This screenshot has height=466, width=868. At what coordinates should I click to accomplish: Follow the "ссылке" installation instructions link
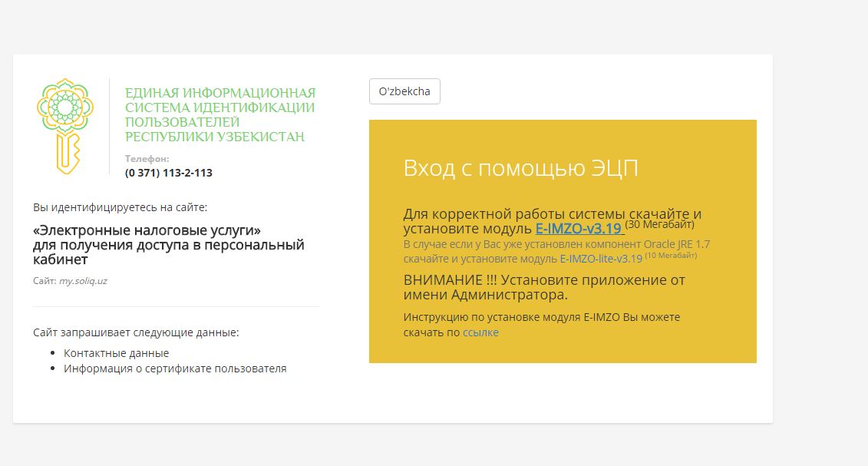[x=480, y=332]
